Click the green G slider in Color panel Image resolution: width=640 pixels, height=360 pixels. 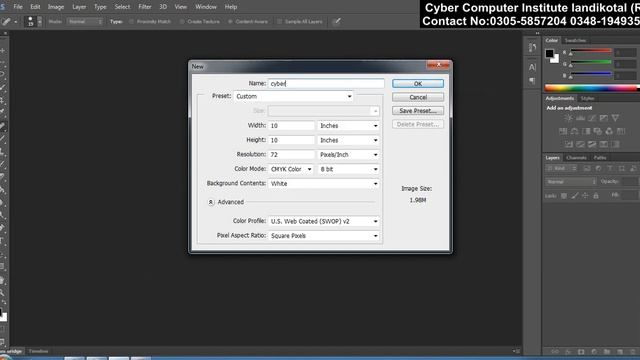click(x=591, y=62)
